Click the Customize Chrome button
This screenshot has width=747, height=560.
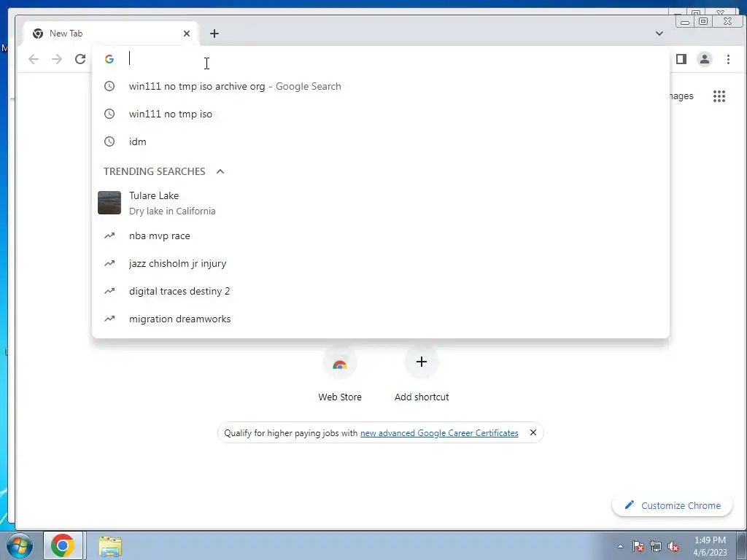(x=672, y=505)
